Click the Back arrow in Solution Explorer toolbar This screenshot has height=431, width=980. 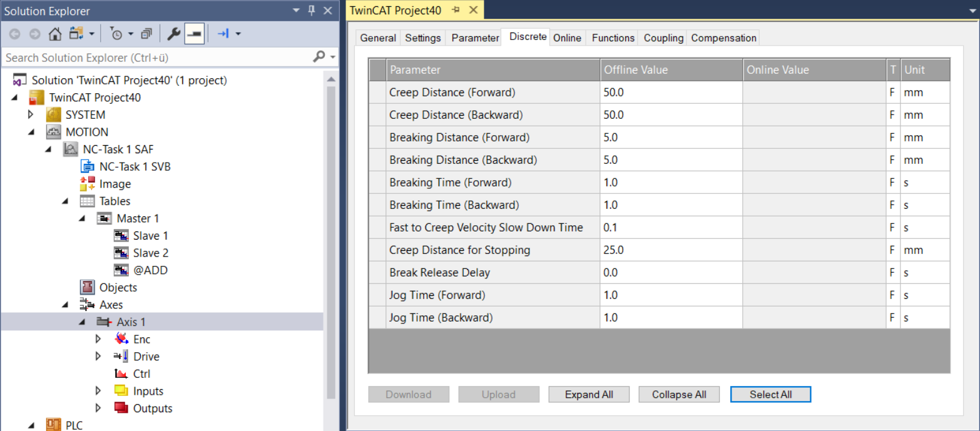click(x=14, y=33)
